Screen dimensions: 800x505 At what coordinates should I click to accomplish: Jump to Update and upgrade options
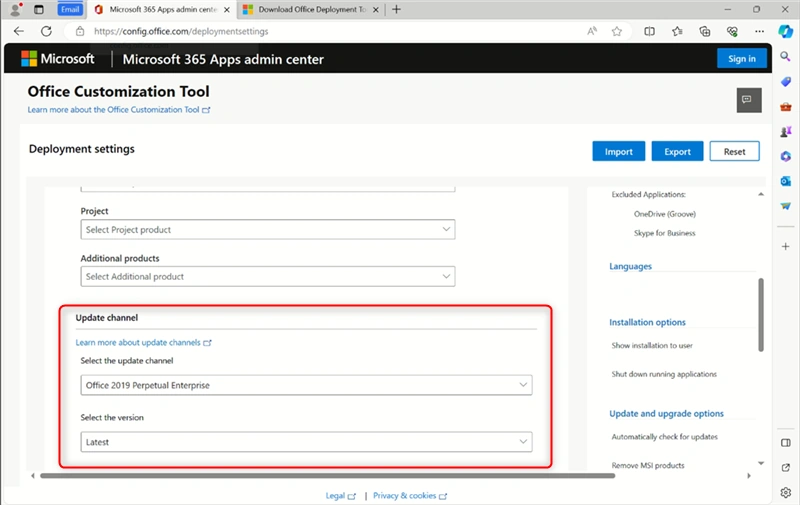pos(666,414)
